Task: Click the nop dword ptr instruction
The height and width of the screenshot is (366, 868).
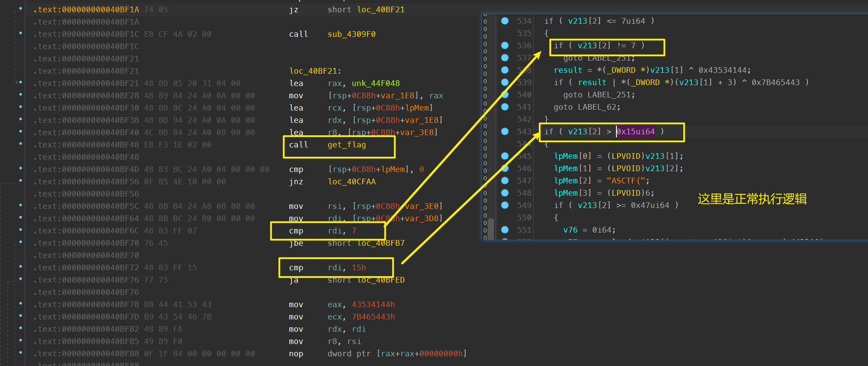Action: (x=378, y=354)
